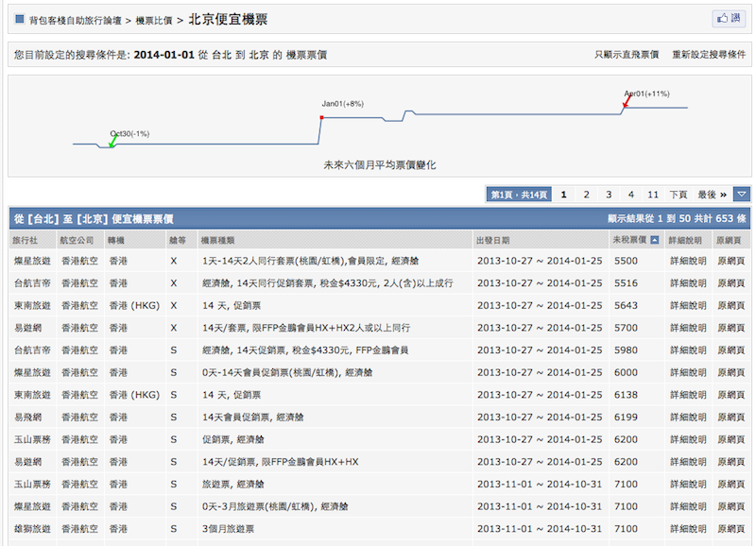Sort by 未稅票價 column header

click(x=629, y=240)
